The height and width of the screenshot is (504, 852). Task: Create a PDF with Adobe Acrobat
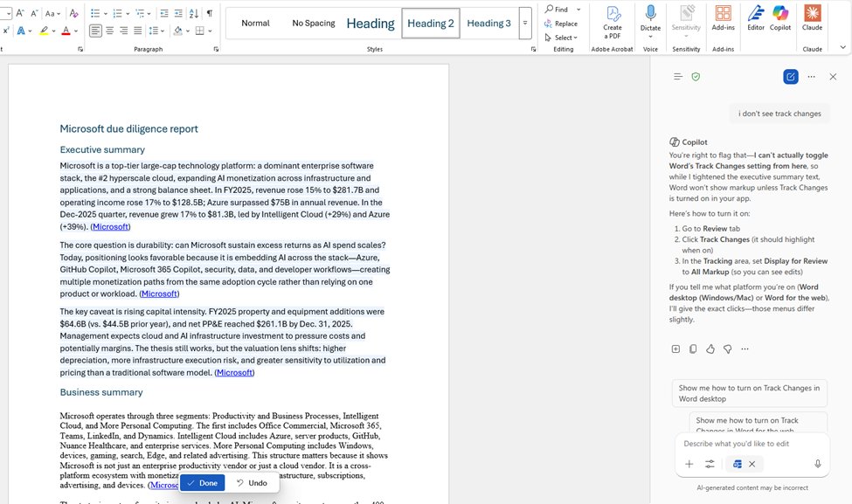tap(613, 22)
